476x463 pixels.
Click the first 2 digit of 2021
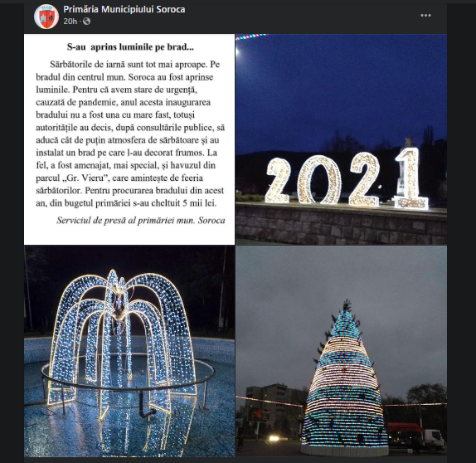pyautogui.click(x=278, y=180)
